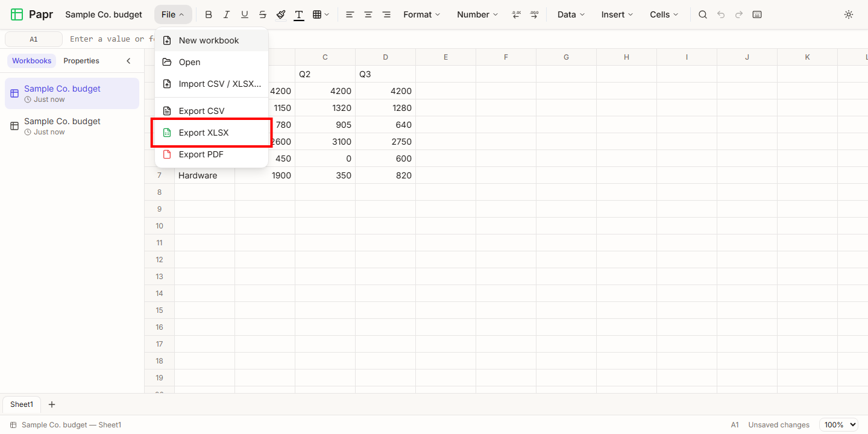Choose New workbook from the File menu
Viewport: 868px width, 434px height.
[x=212, y=40]
